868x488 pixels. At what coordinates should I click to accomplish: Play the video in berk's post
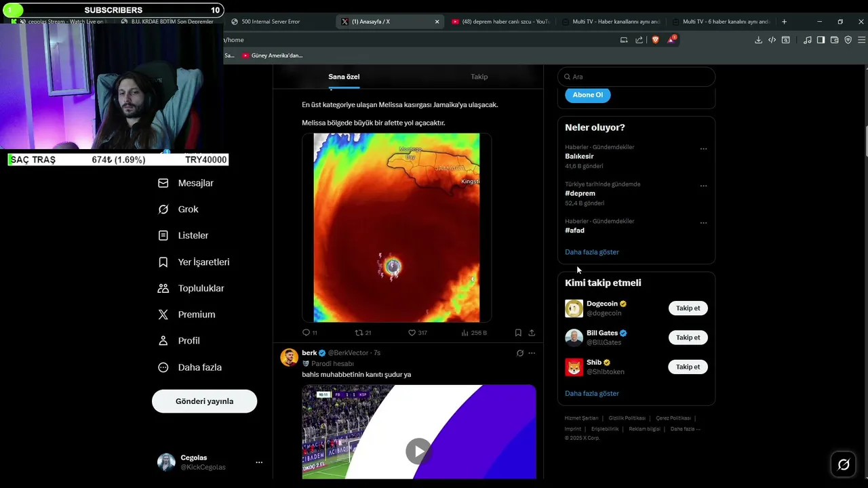pyautogui.click(x=418, y=451)
